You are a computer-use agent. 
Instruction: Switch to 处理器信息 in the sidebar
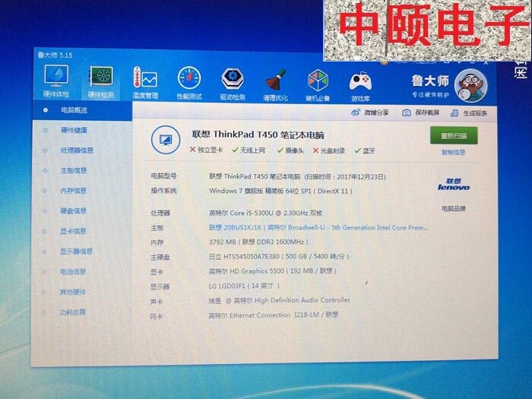[x=77, y=150]
